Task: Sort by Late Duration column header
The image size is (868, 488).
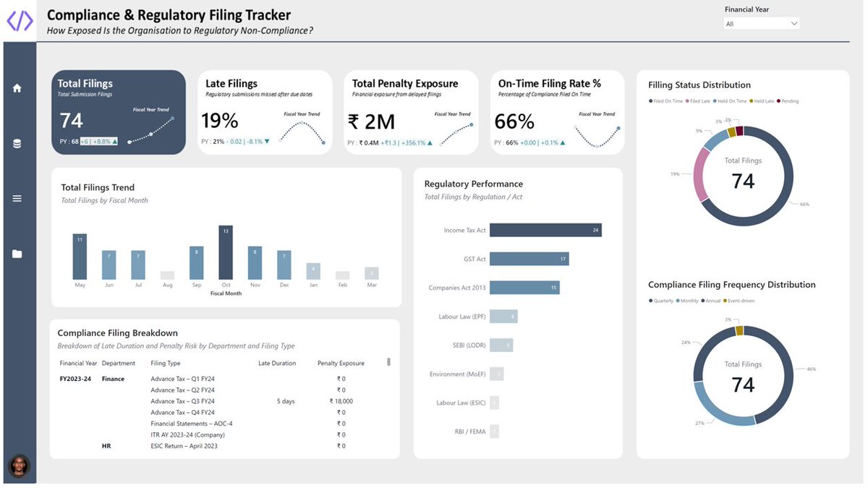Action: click(277, 363)
